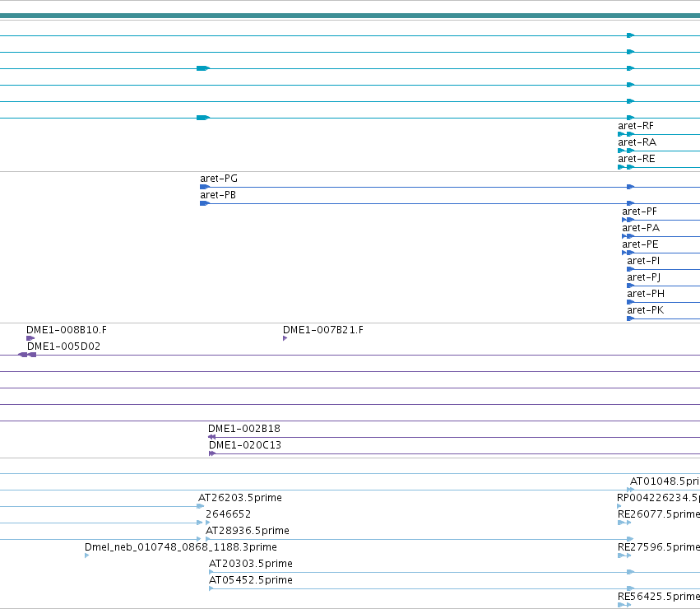Screen dimensions: 700x609
Task: Pick the AT05452.5prime EST label
Action: tap(251, 580)
